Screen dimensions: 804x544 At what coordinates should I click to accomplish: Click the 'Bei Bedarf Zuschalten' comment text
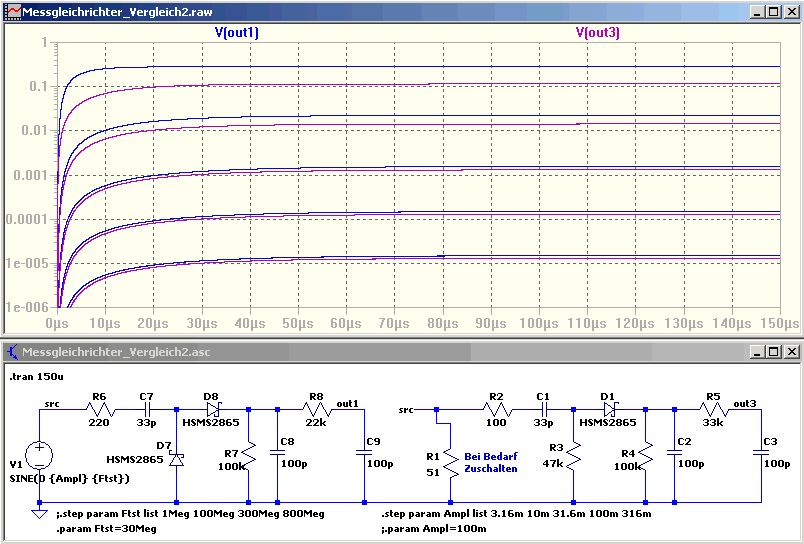(491, 462)
